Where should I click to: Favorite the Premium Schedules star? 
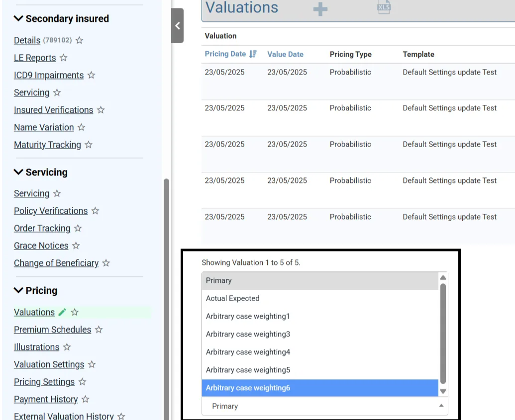[99, 330]
